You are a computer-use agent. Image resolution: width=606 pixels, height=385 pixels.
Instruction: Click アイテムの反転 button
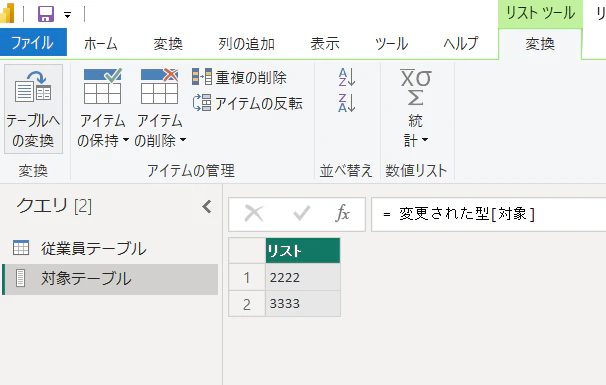[247, 103]
